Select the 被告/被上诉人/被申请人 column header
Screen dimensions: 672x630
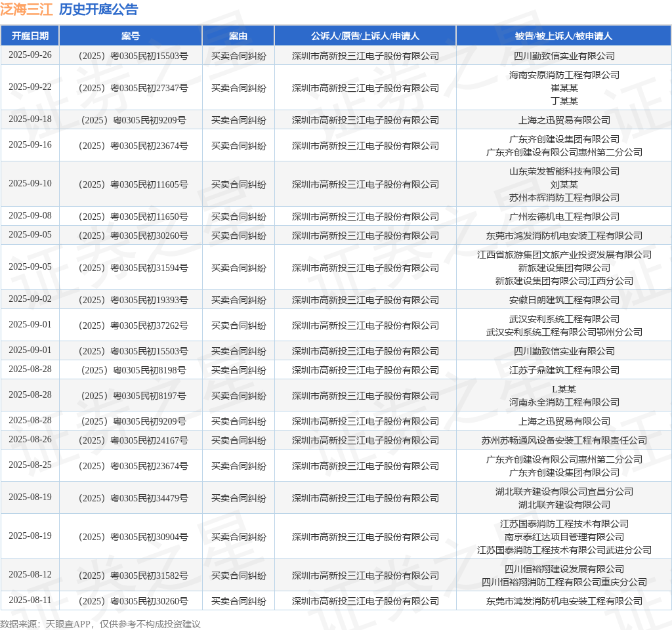tap(564, 36)
